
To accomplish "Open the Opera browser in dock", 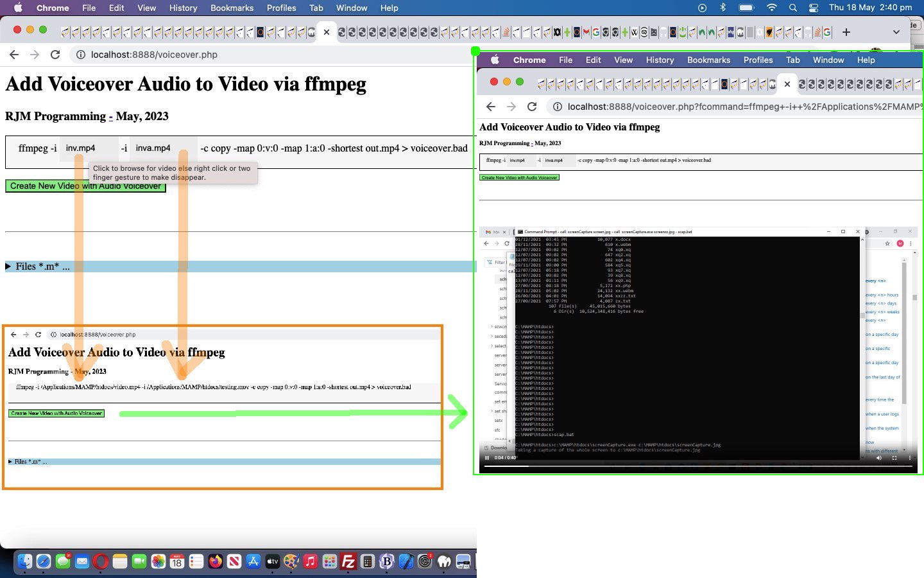I will [x=100, y=562].
